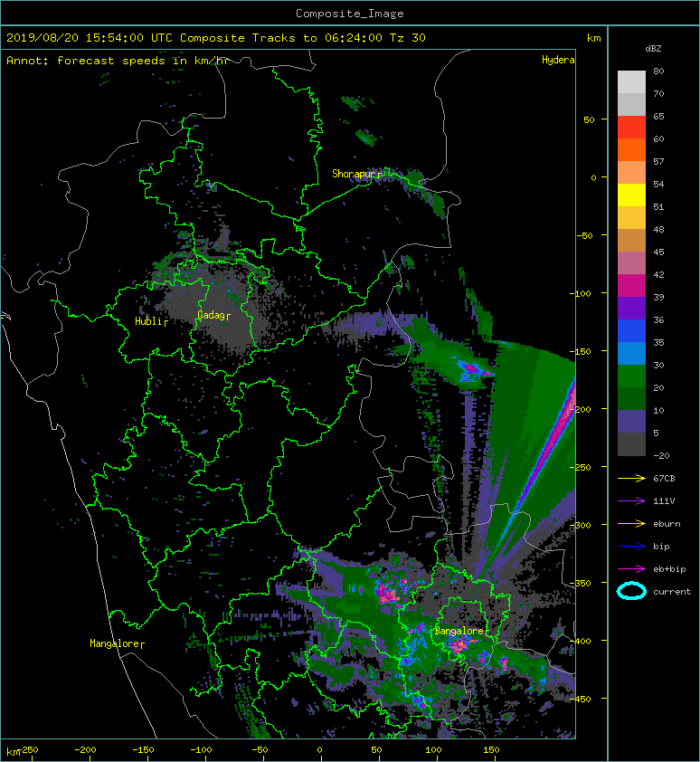Click the dBZ legend heading
700x762 pixels.
tap(653, 49)
